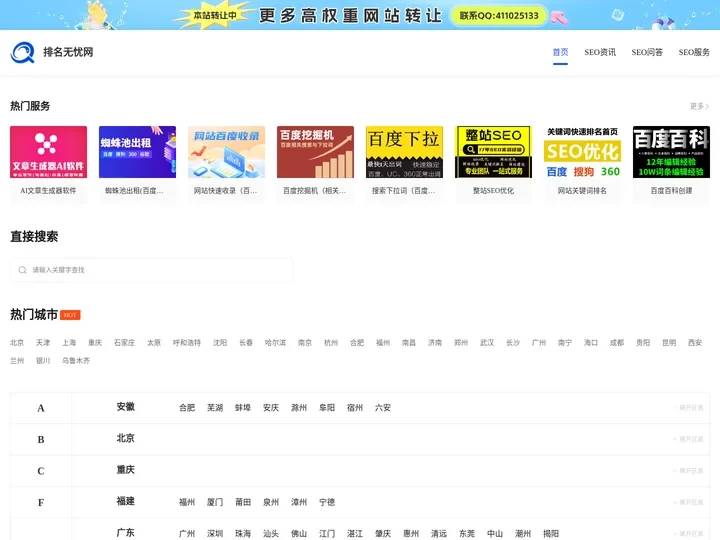This screenshot has width=720, height=540.
Task: Select hot city 石家庄
Action: click(x=124, y=343)
